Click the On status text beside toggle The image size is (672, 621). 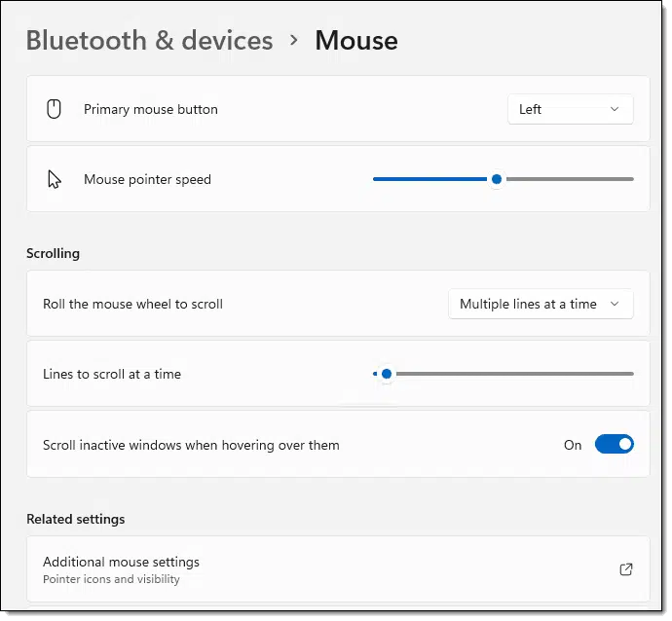[573, 445]
